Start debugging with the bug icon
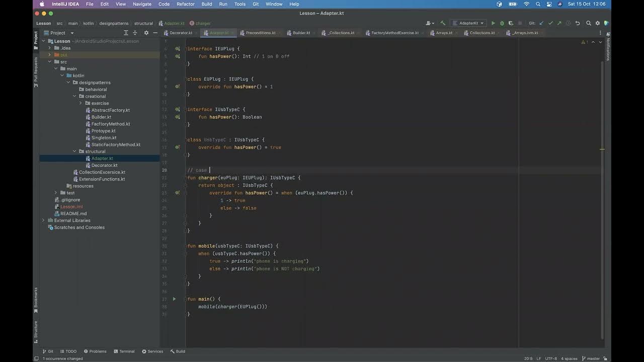 click(502, 23)
